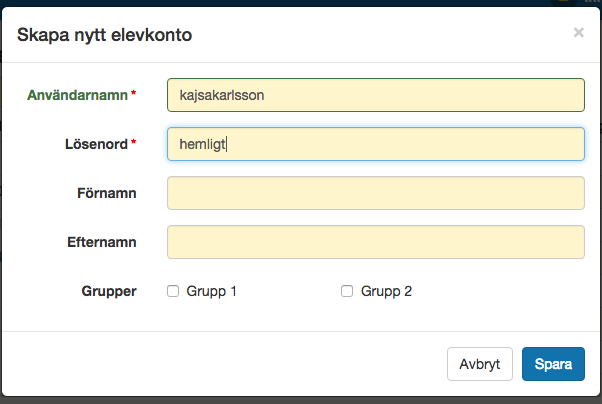Image resolution: width=602 pixels, height=404 pixels.
Task: Click the Efternamn field label
Action: [x=104, y=242]
